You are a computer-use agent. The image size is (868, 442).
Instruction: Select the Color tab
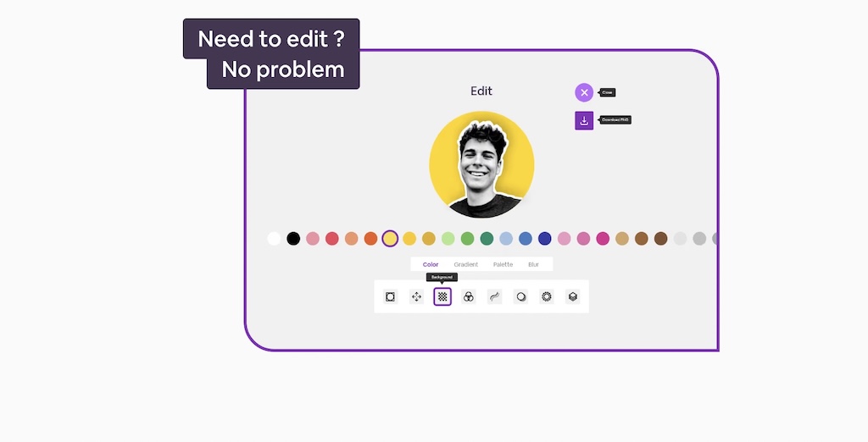click(430, 264)
